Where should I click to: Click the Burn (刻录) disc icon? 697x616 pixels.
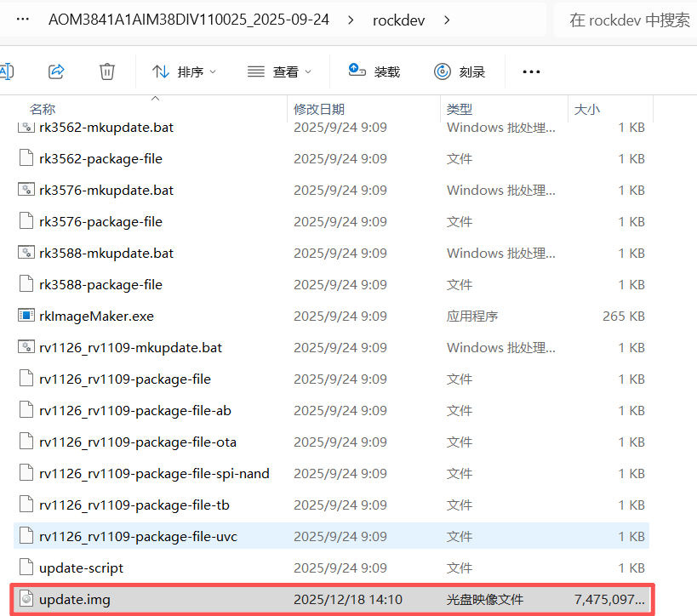tap(442, 71)
